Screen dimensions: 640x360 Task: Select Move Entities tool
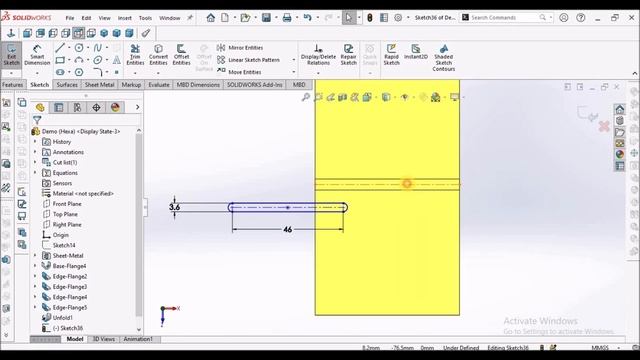click(239, 72)
